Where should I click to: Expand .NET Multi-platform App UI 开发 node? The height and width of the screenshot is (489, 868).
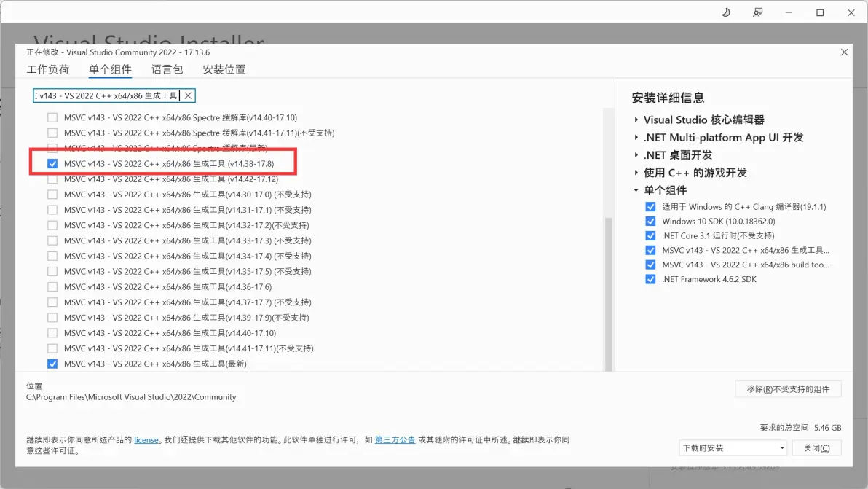click(x=636, y=137)
